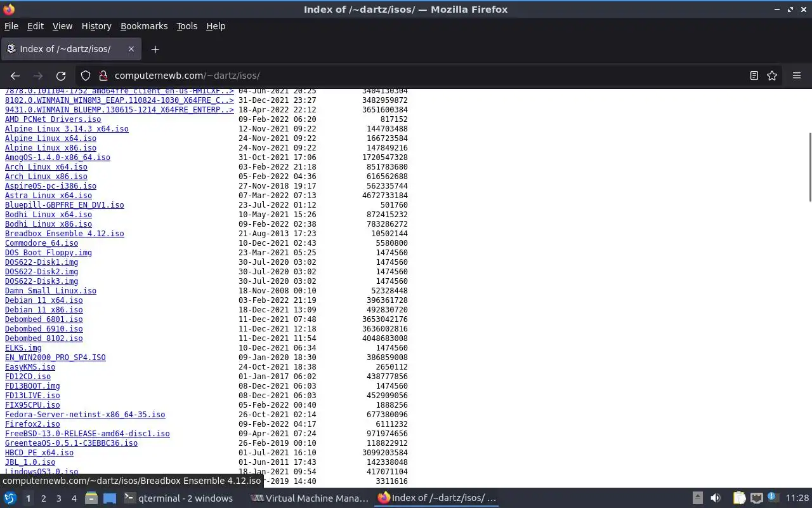
Task: Open the Alpine_Linux_x64.iso link
Action: 51,138
